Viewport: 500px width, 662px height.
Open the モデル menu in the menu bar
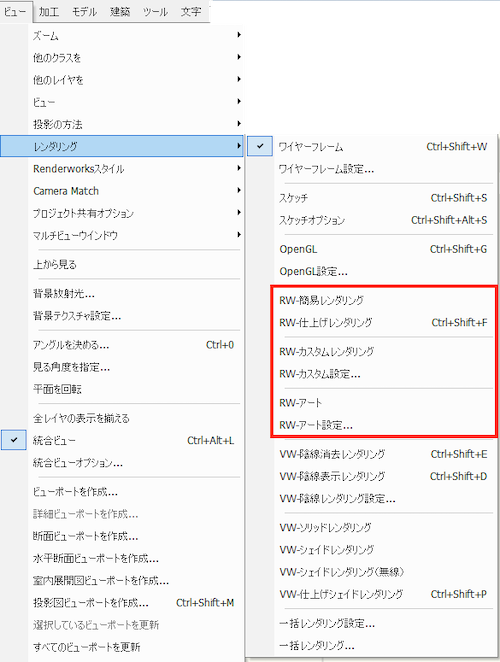84,11
